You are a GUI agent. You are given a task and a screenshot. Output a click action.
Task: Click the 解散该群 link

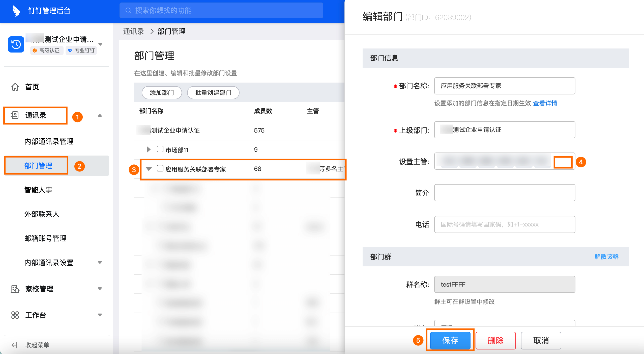[x=606, y=257]
